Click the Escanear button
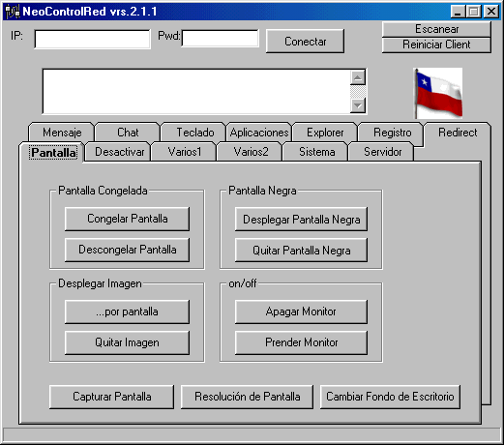Viewport: 504px width, 445px height. tap(436, 29)
